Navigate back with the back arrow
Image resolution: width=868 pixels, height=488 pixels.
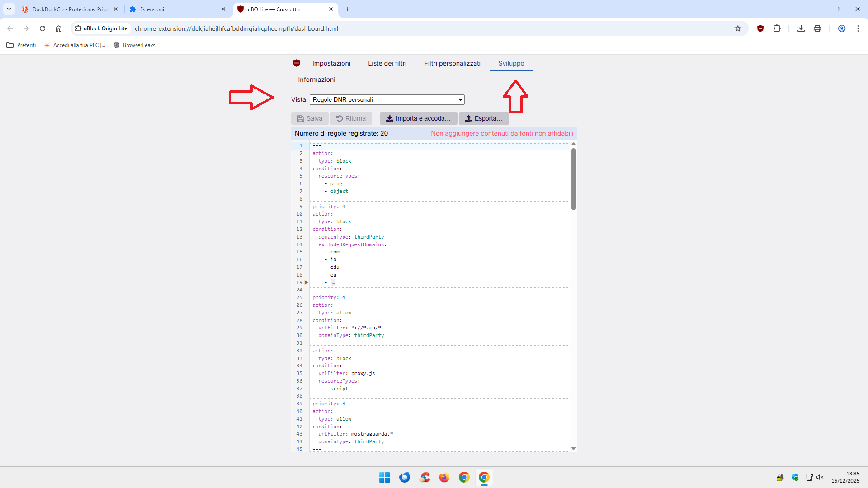[10, 28]
